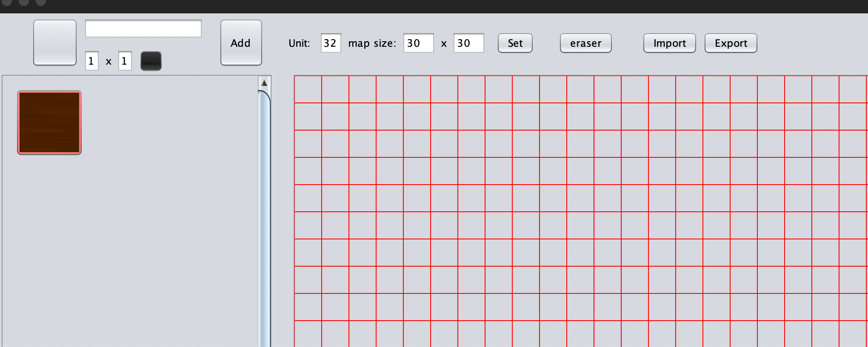The width and height of the screenshot is (868, 347).
Task: Click the Add tile button
Action: [241, 43]
